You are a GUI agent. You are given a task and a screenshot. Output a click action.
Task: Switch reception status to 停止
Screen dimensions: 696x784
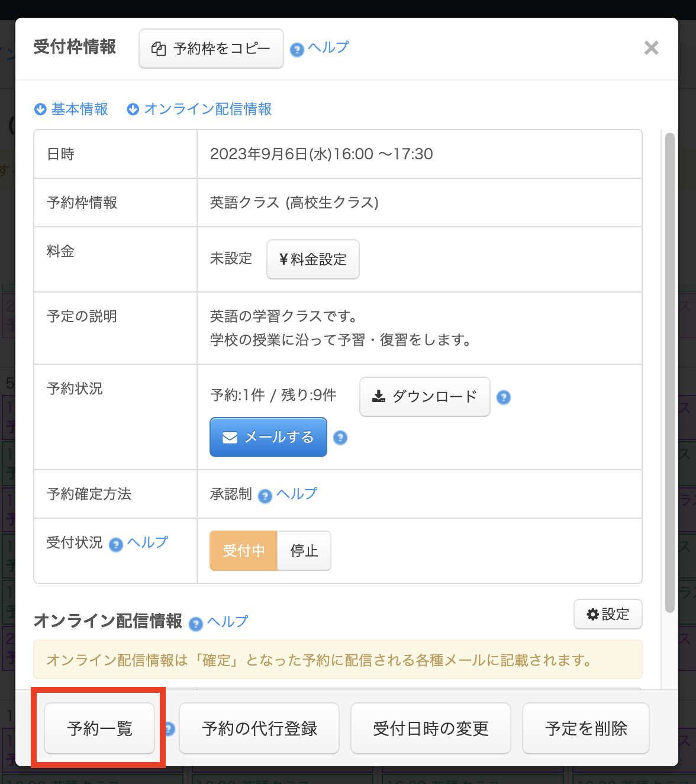click(x=304, y=551)
